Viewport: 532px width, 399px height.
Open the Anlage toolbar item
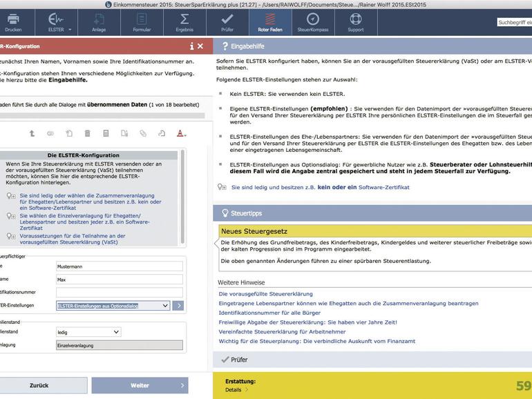pos(99,22)
